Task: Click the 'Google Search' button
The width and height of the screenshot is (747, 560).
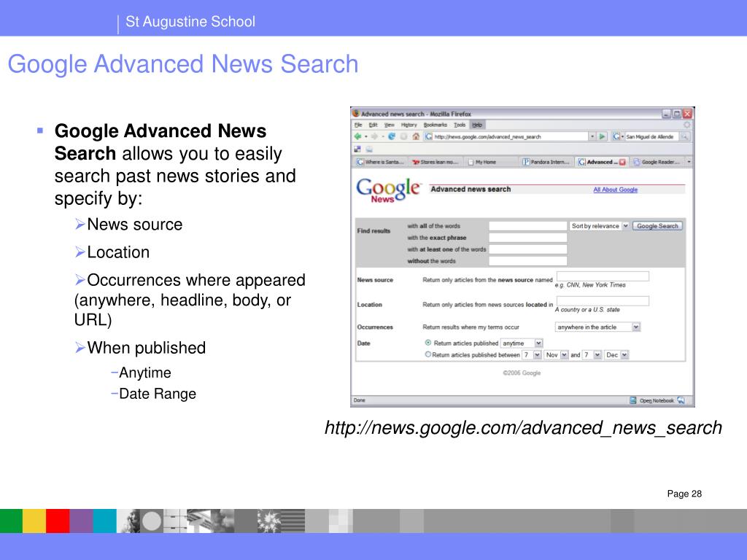Action: [x=657, y=226]
